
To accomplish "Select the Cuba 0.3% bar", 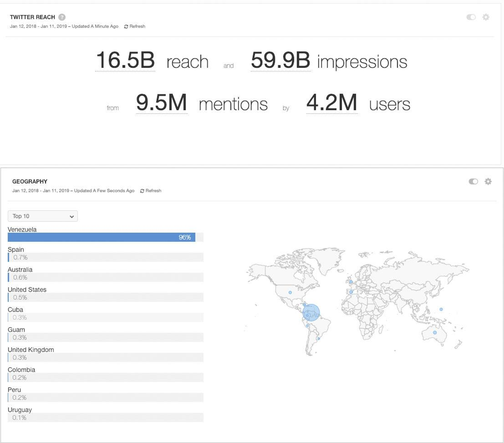I will (x=106, y=318).
